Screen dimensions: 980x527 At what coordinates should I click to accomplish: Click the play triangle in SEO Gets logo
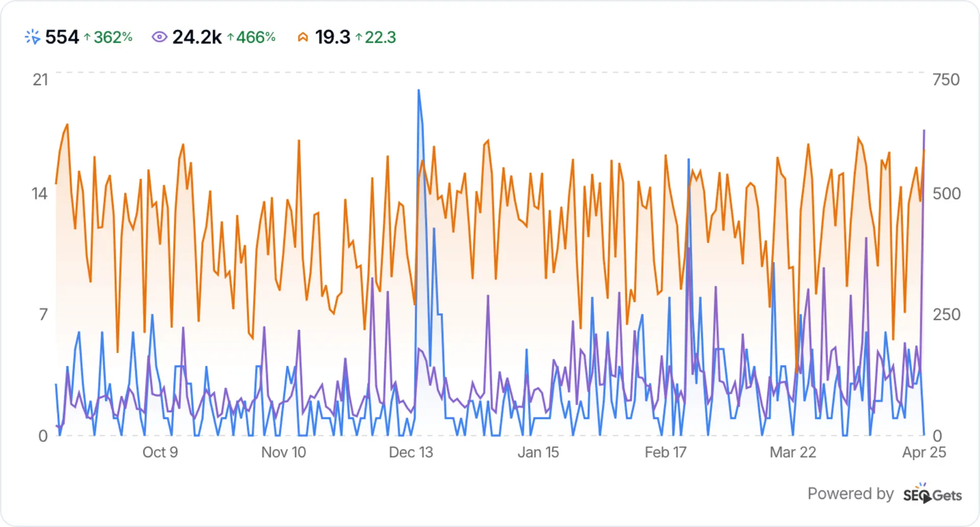927,498
